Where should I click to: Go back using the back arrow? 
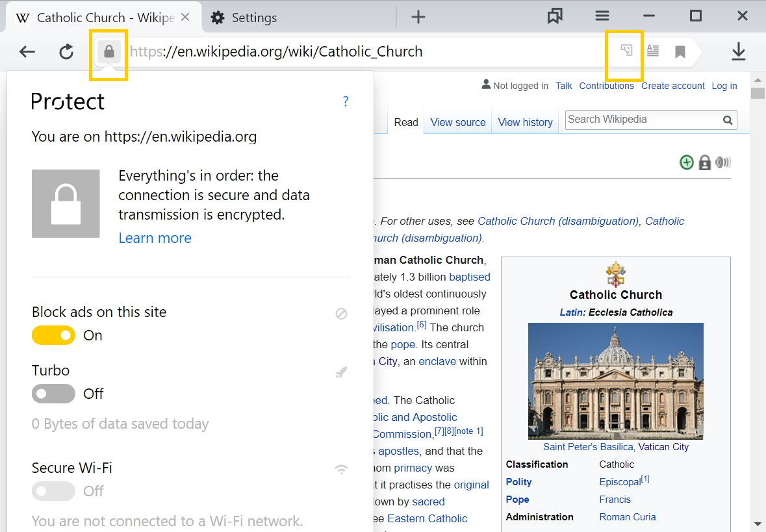pos(27,51)
